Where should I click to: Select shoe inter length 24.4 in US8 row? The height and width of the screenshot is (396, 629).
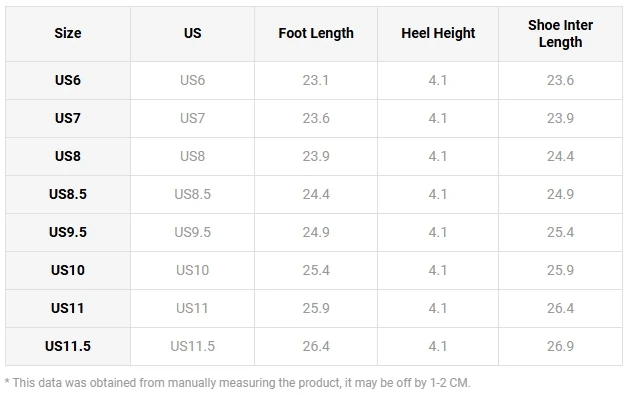coord(560,156)
